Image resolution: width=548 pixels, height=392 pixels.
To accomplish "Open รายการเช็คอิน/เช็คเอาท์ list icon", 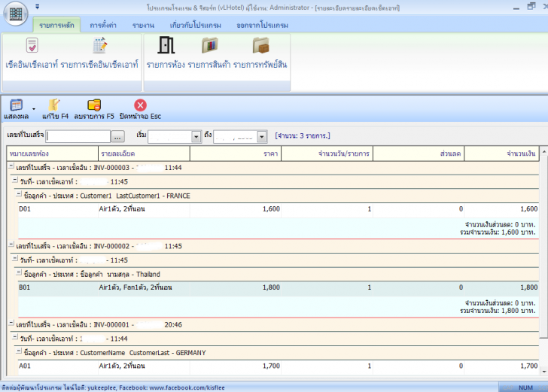I will click(x=100, y=46).
